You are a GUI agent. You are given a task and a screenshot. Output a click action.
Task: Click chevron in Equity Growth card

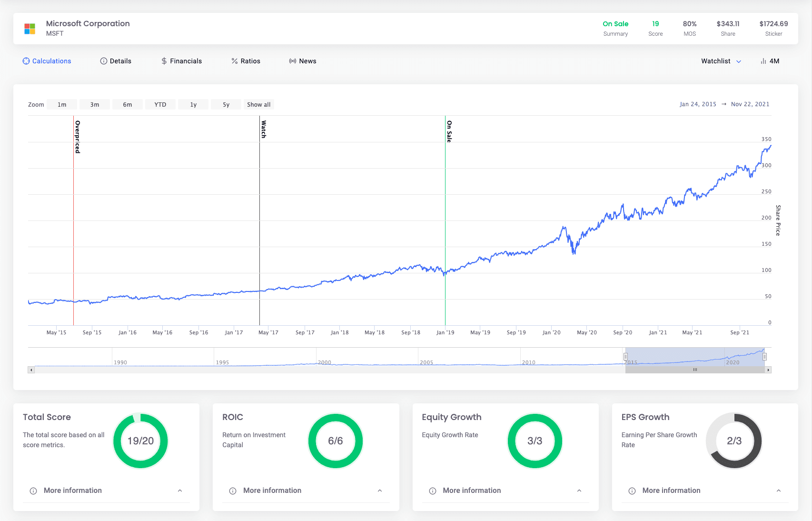pyautogui.click(x=579, y=491)
